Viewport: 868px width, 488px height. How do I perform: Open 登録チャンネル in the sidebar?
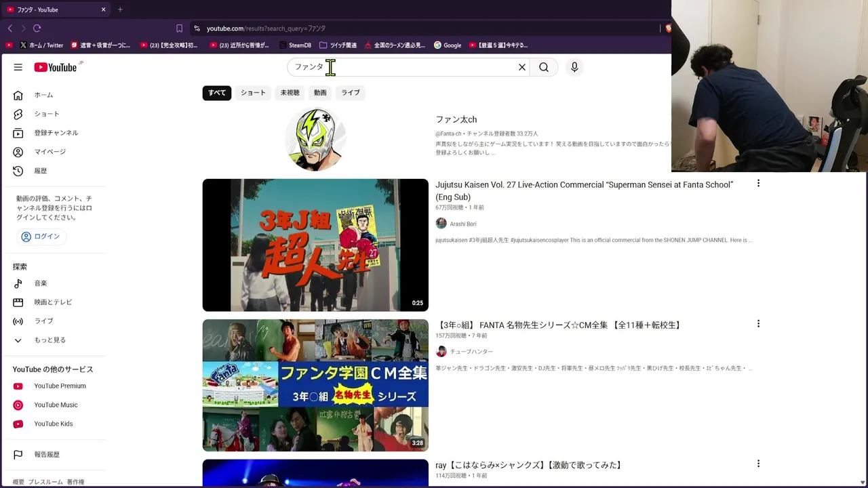(56, 133)
